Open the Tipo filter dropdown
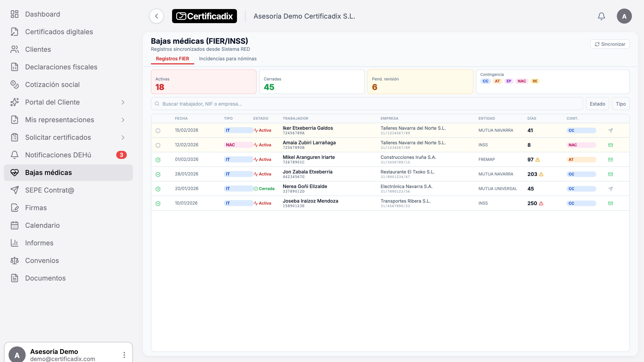644x362 pixels. pos(621,104)
